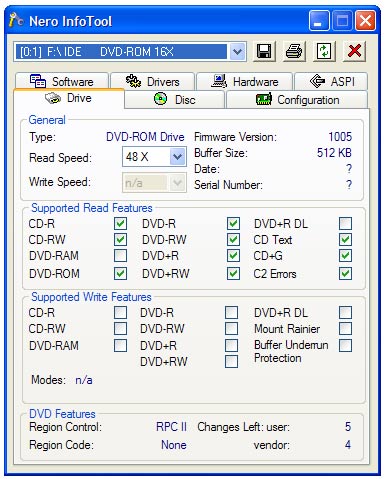Select the Drive tab
Viewport: 385px width, 479px height.
[69, 98]
